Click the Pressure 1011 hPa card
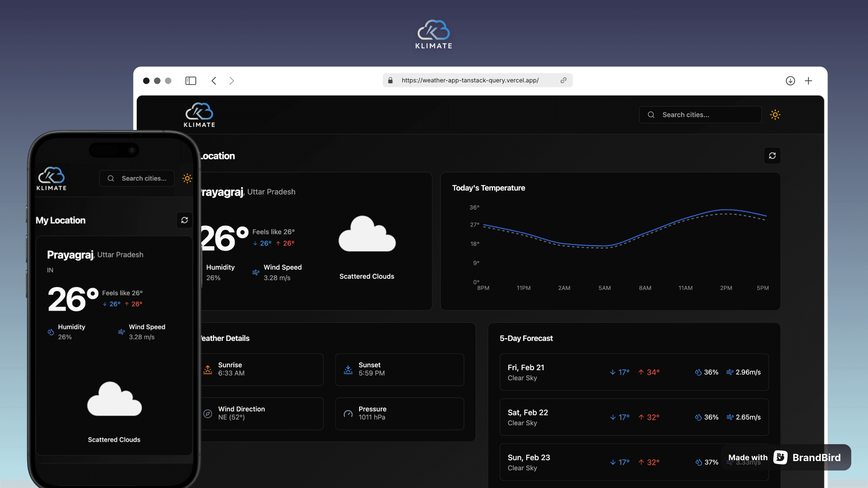Image resolution: width=868 pixels, height=488 pixels. pyautogui.click(x=399, y=414)
